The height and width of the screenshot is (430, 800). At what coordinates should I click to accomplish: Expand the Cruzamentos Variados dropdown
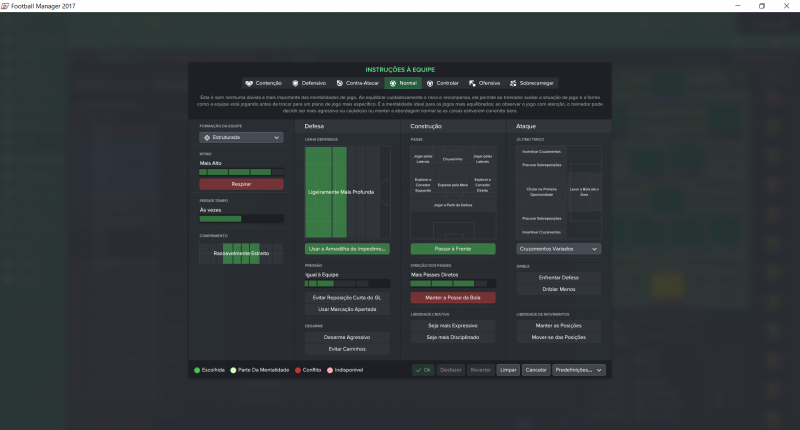[558, 248]
